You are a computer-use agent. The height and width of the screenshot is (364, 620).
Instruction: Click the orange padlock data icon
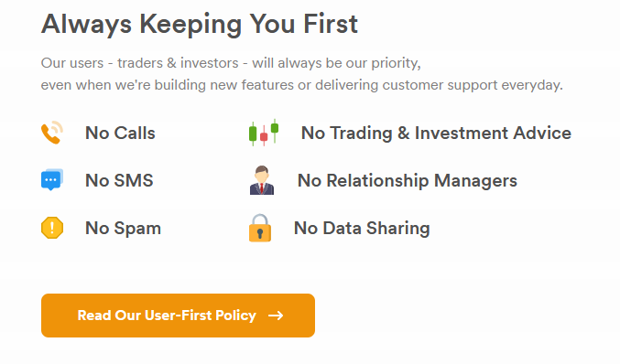tap(260, 228)
